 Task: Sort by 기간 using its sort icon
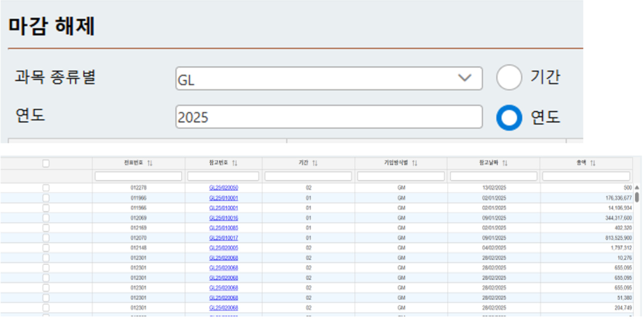pyautogui.click(x=315, y=163)
